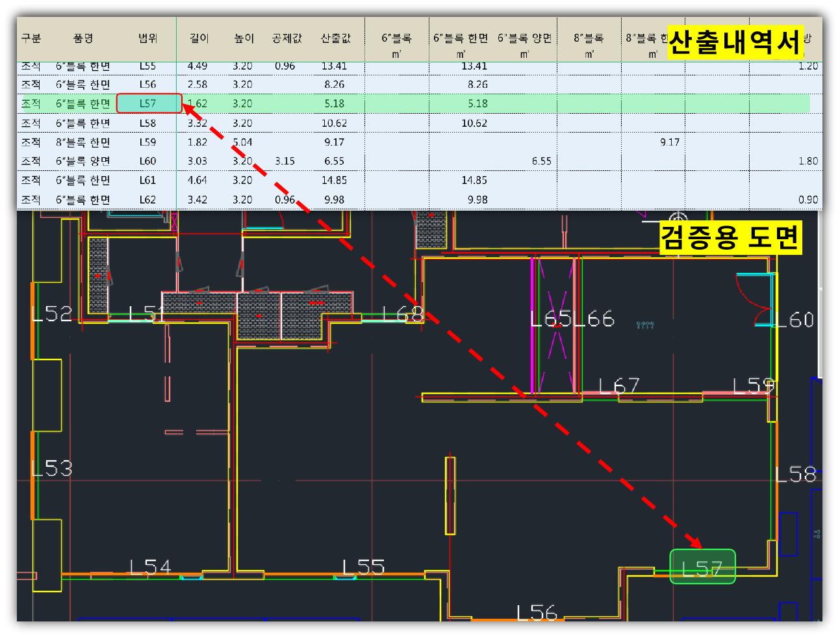Select the L58 label on the drawing

click(796, 475)
